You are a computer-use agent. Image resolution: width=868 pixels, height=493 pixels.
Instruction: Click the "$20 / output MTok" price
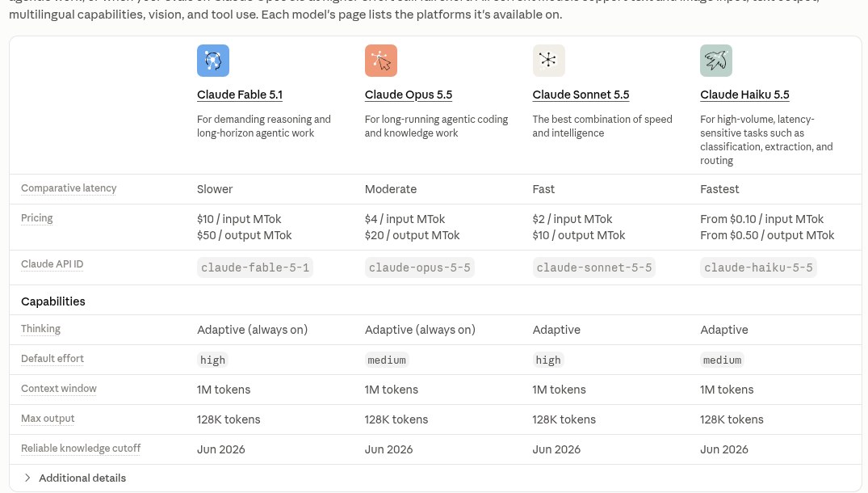413,235
